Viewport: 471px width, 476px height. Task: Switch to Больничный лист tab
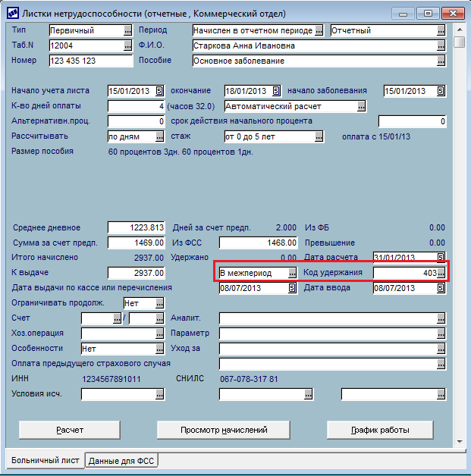click(45, 460)
